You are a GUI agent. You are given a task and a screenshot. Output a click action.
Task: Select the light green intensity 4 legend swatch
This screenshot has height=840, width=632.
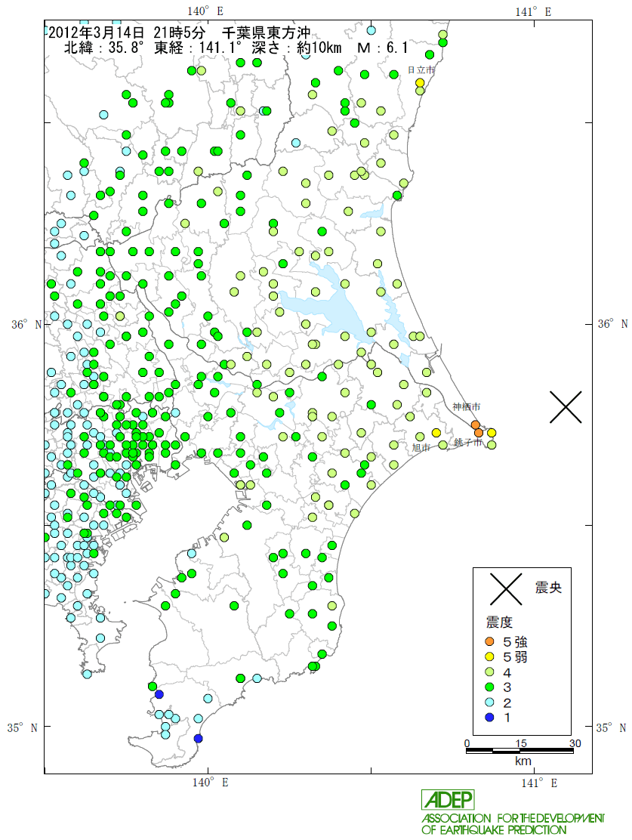[x=489, y=672]
